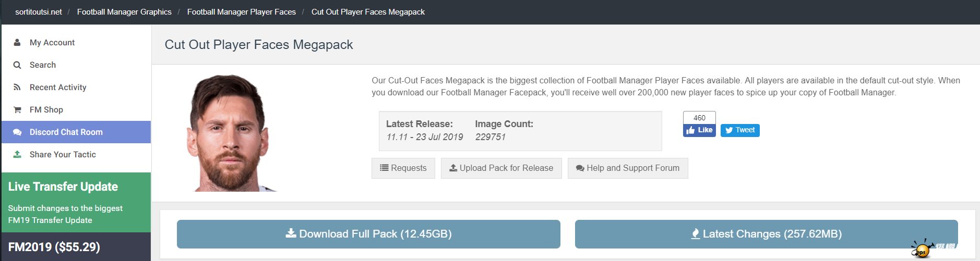This screenshot has height=261, width=980.
Task: Go to sortitoutsi.net breadcrumb home
Action: (39, 12)
